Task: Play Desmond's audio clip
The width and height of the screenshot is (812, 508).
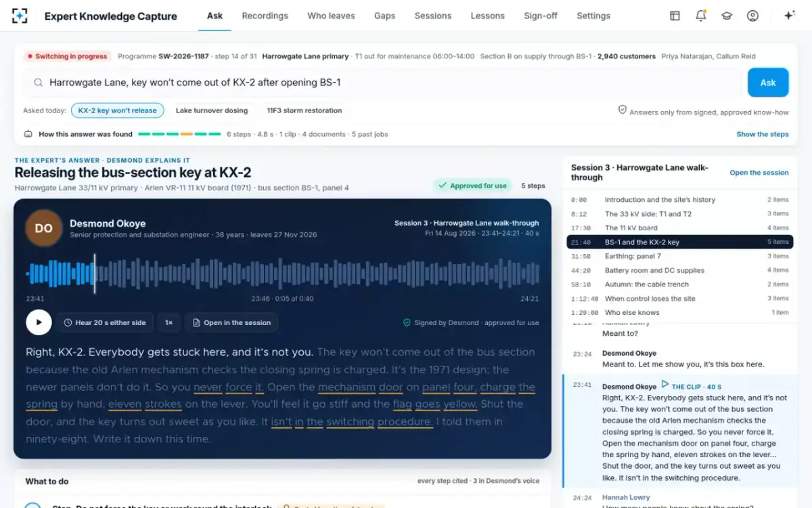Action: click(39, 322)
